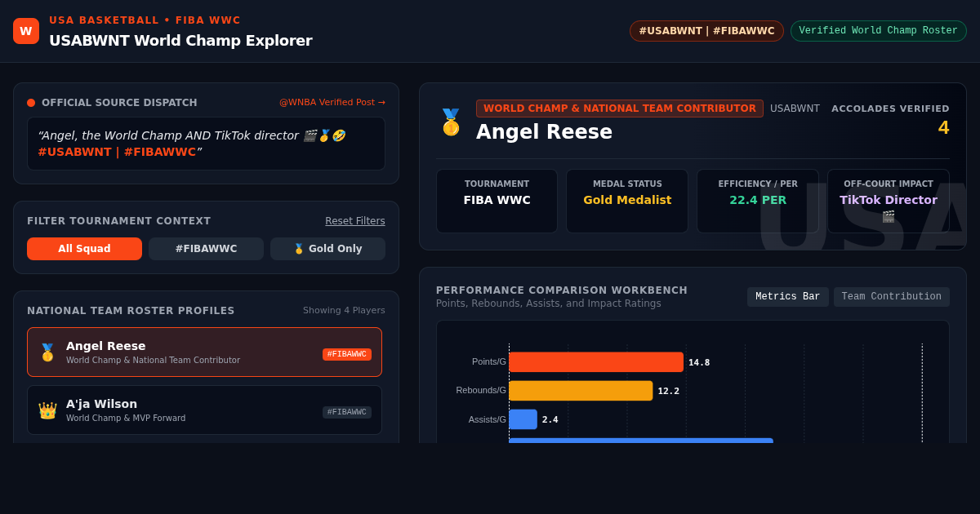Click the Reset Filters link
This screenshot has height=514, width=980.
point(355,221)
